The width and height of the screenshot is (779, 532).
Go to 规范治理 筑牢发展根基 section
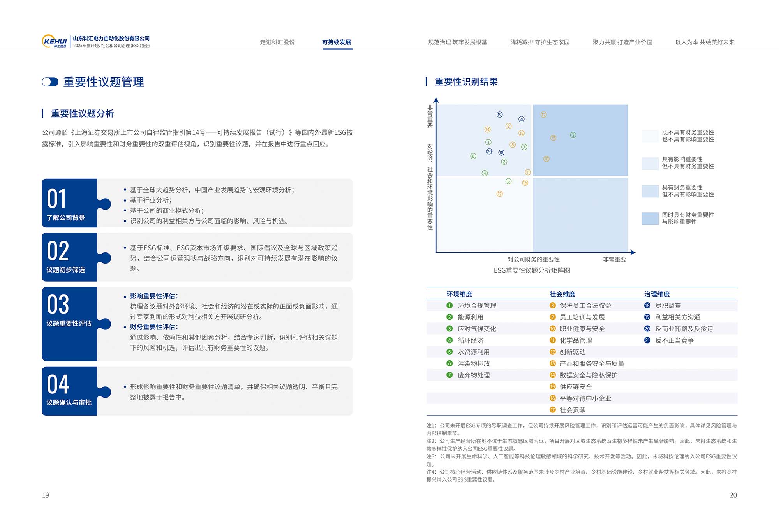[457, 42]
